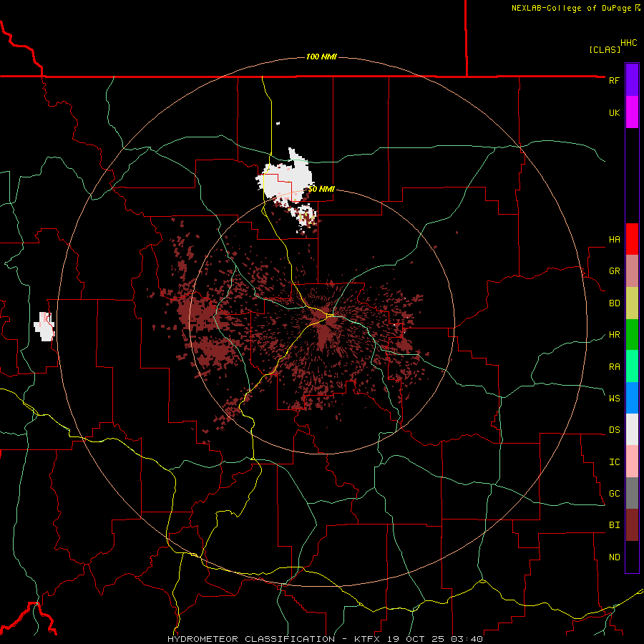
Task: Click the GR legend label
Action: coord(614,271)
